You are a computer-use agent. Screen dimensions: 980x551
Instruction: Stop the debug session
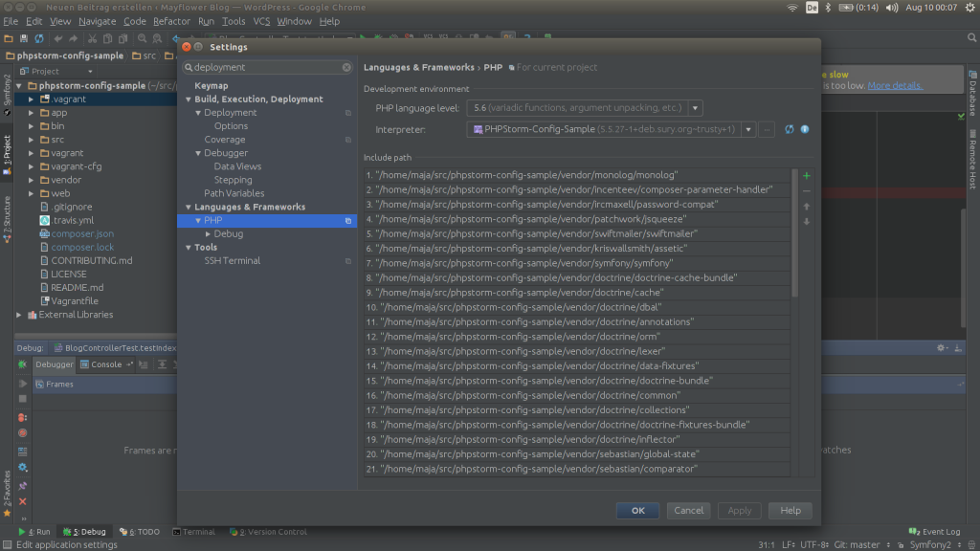click(x=23, y=399)
